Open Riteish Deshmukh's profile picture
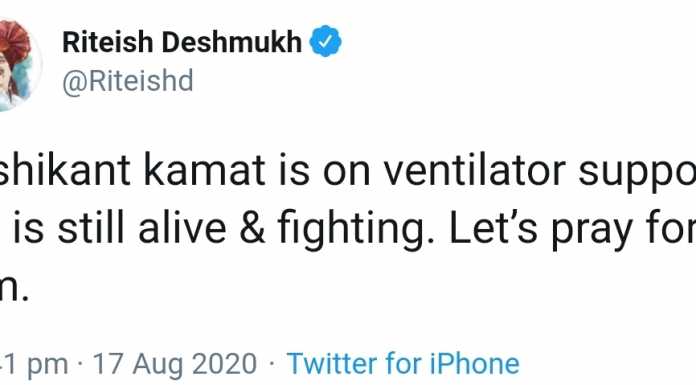Image resolution: width=696 pixels, height=385 pixels. [20, 65]
